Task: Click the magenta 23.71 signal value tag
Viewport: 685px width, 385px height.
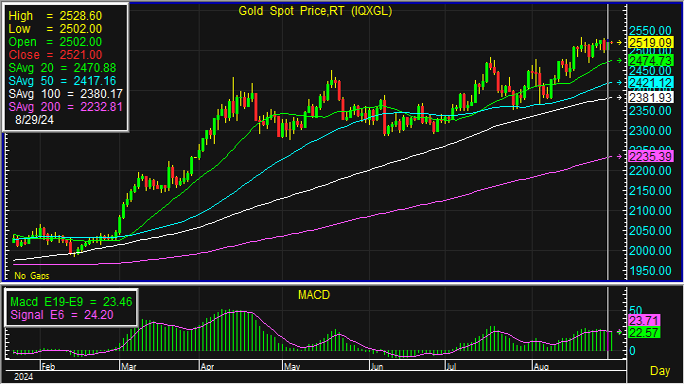Action: 644,320
